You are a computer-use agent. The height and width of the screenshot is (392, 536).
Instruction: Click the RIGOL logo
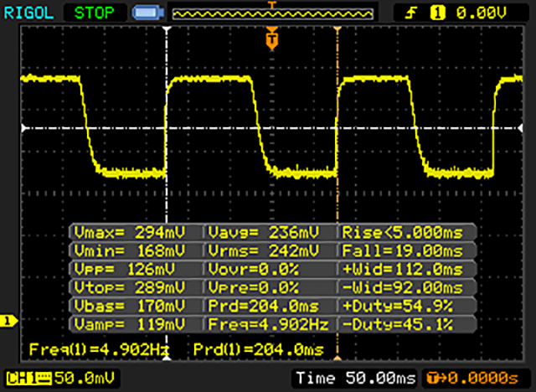28,13
